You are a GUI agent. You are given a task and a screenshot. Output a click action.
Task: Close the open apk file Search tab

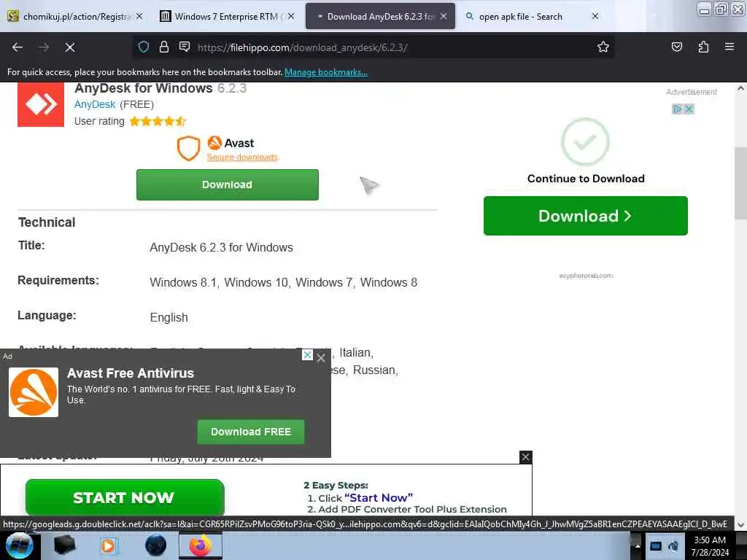595,16
